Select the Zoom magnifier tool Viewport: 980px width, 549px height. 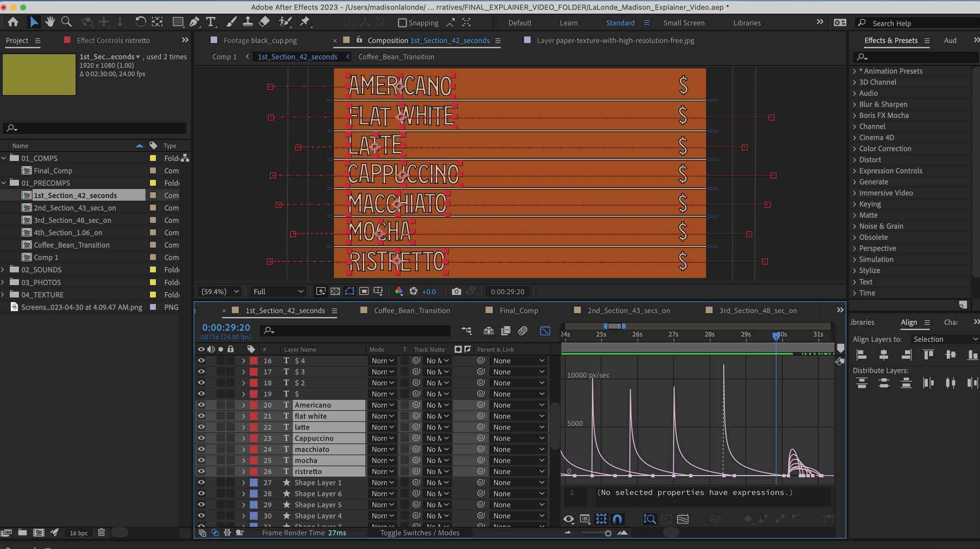coord(67,22)
